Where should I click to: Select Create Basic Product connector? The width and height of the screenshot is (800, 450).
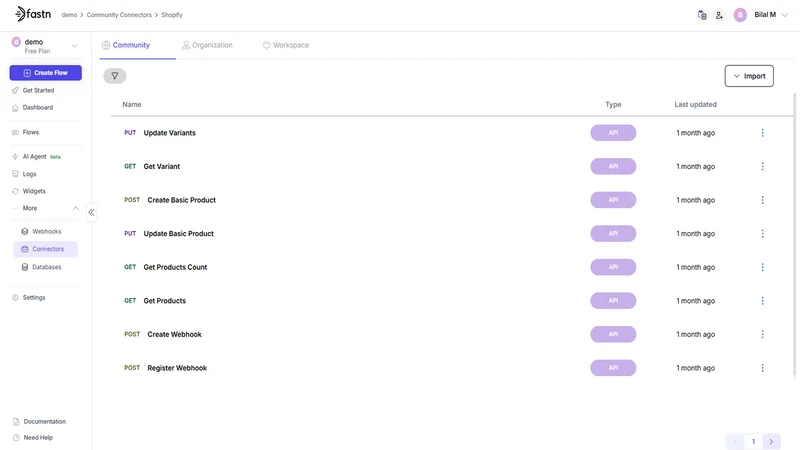(182, 200)
